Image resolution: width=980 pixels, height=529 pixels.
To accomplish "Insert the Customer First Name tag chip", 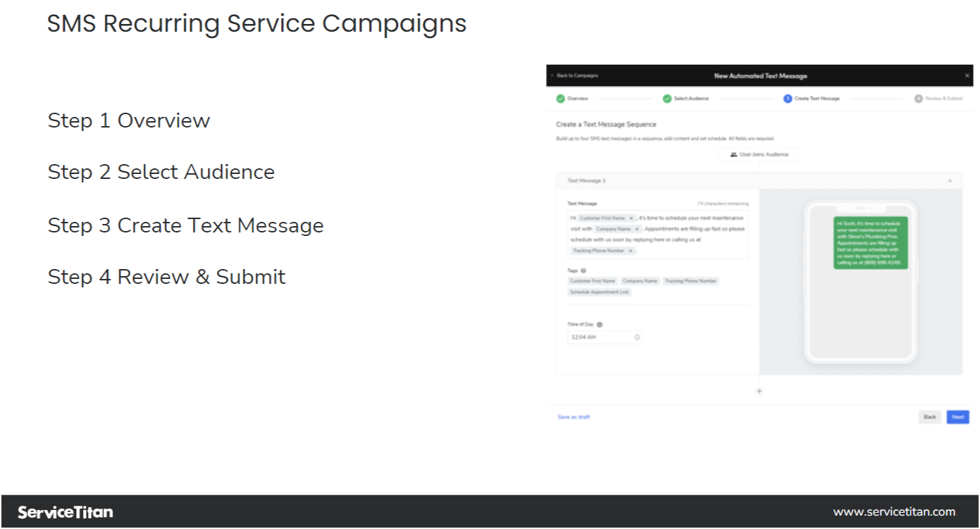I will (x=593, y=281).
